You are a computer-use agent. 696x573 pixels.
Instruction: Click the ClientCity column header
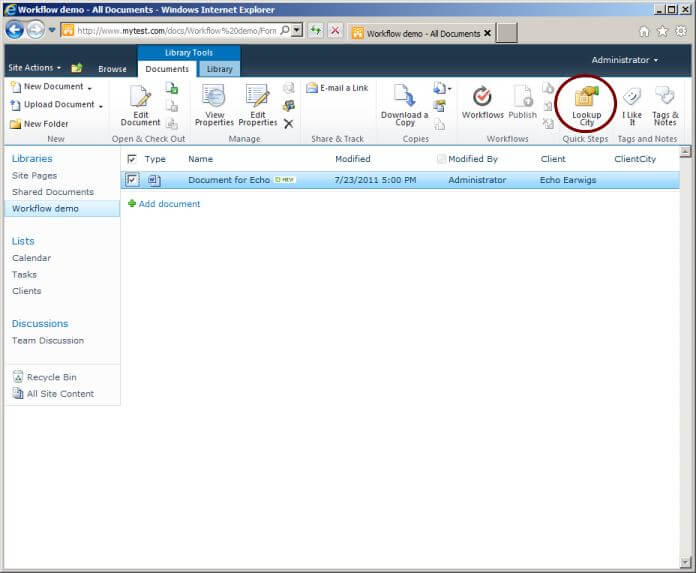635,159
